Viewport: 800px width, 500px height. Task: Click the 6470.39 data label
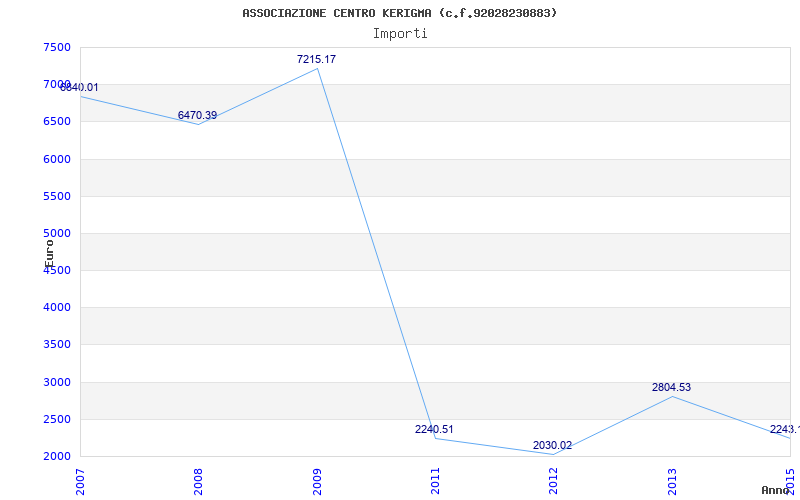(x=197, y=115)
